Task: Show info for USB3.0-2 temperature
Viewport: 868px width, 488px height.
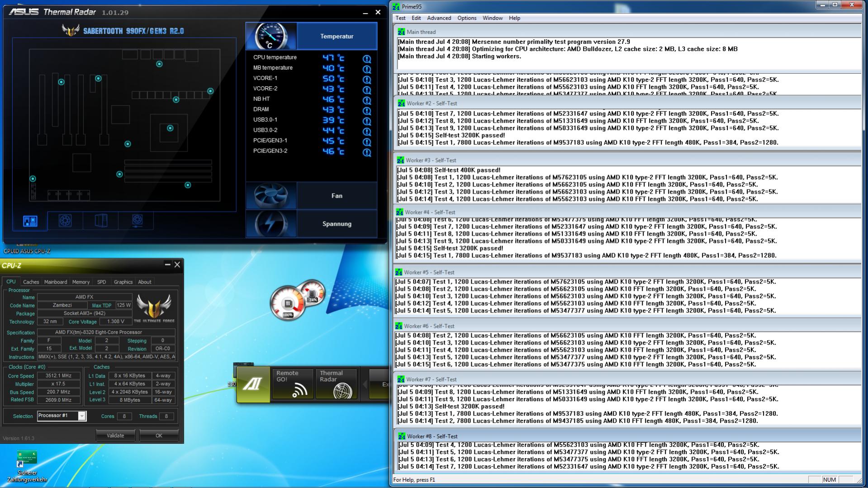Action: (x=367, y=132)
